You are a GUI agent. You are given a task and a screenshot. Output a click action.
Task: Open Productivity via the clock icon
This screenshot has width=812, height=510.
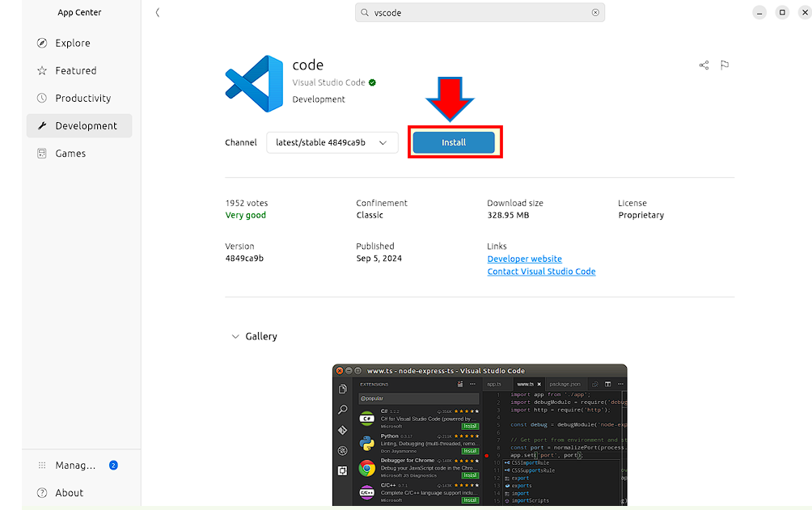click(x=42, y=98)
